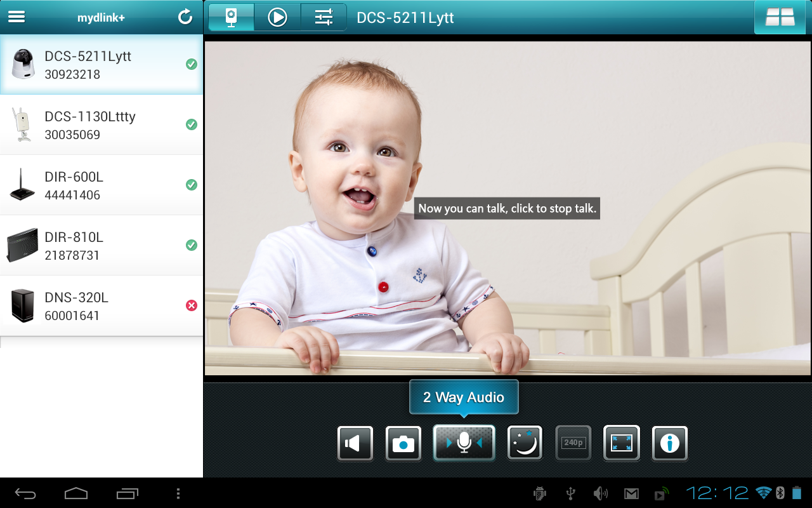Stop the 2 Way Audio talk

click(464, 443)
